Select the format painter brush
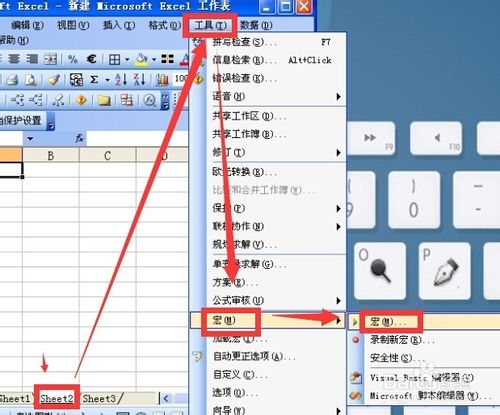Image resolution: width=500 pixels, height=415 pixels. [54, 80]
